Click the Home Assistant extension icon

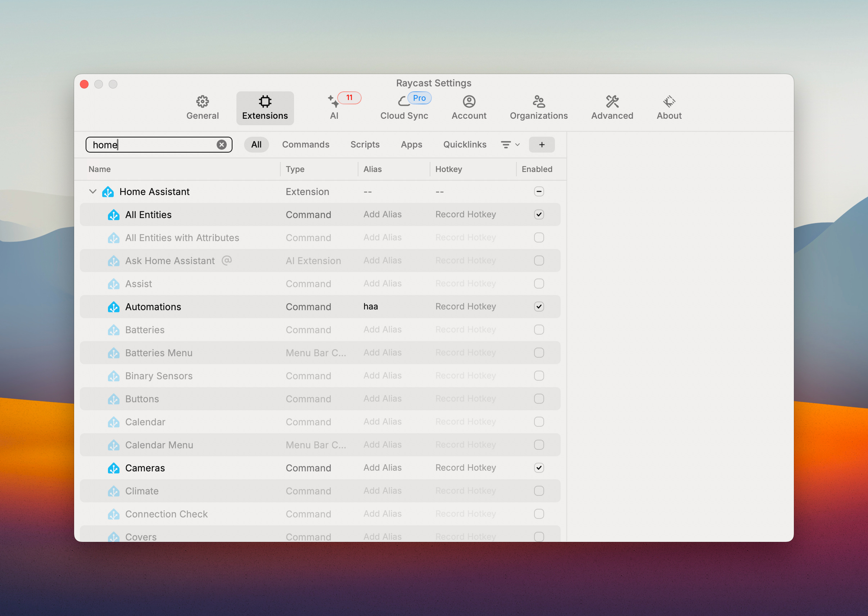tap(108, 192)
